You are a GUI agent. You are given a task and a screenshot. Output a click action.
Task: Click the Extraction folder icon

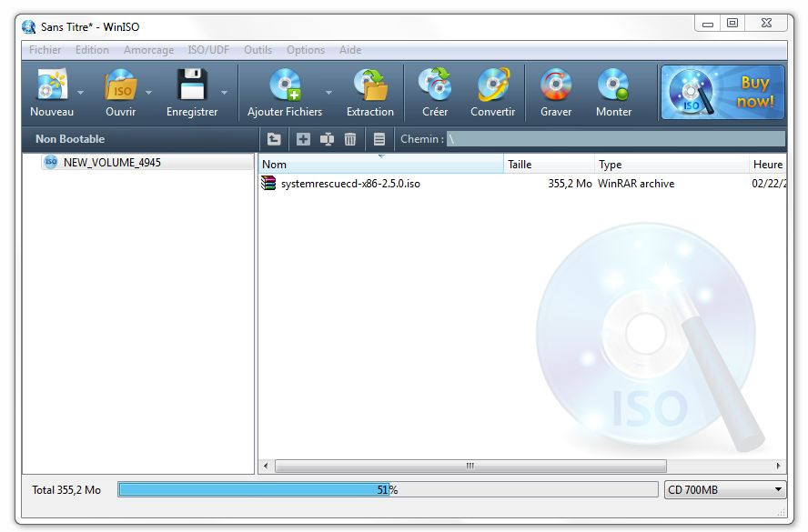(x=370, y=86)
